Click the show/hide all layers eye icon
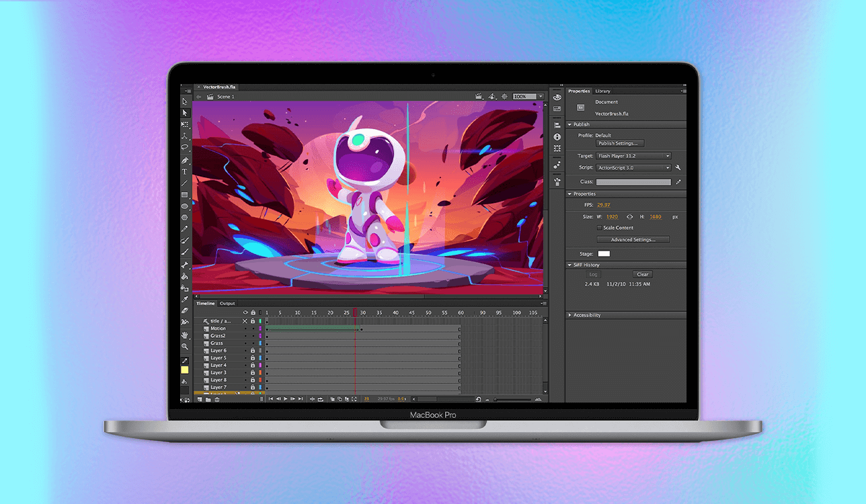 (245, 312)
